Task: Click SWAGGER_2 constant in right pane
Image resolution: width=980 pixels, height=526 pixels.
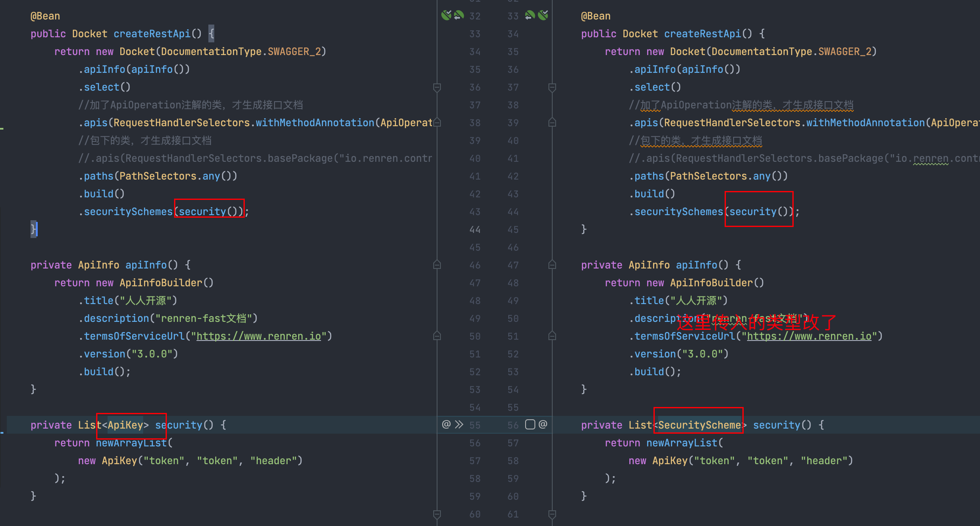Action: (x=845, y=52)
